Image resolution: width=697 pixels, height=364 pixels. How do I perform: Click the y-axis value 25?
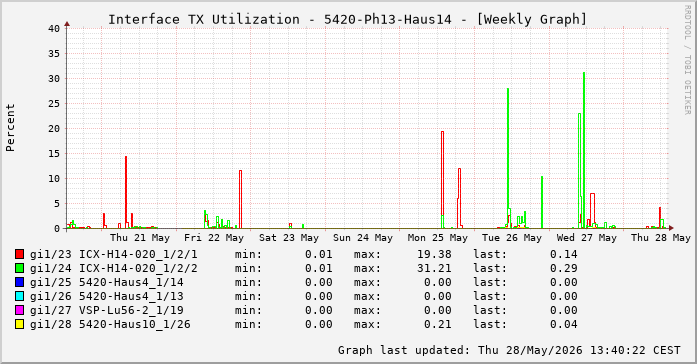pos(54,104)
